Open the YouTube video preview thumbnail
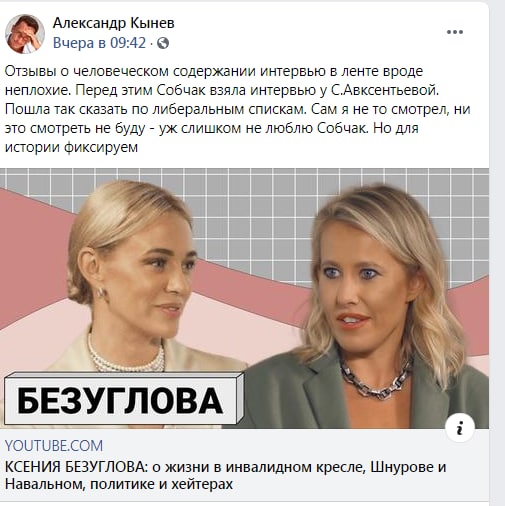 tap(244, 298)
